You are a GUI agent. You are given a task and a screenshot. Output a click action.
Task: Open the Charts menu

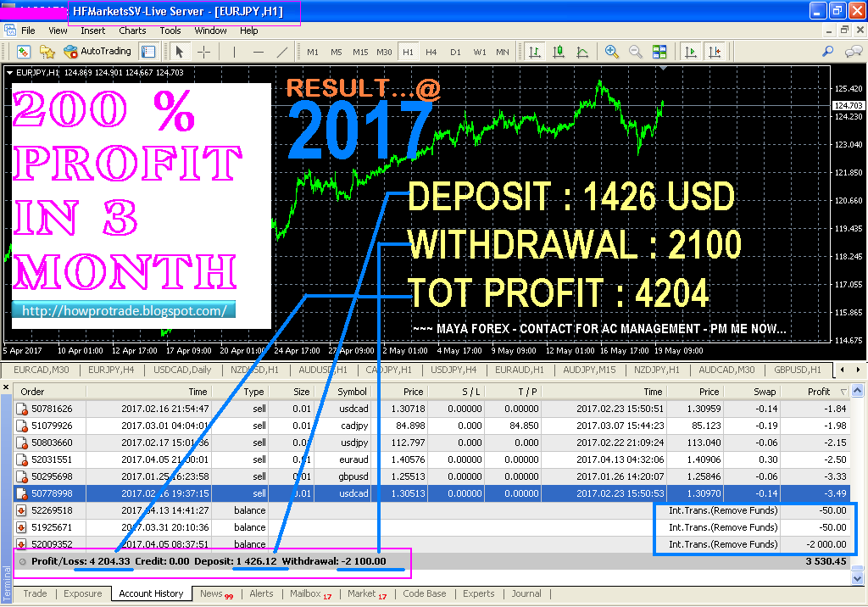(132, 29)
